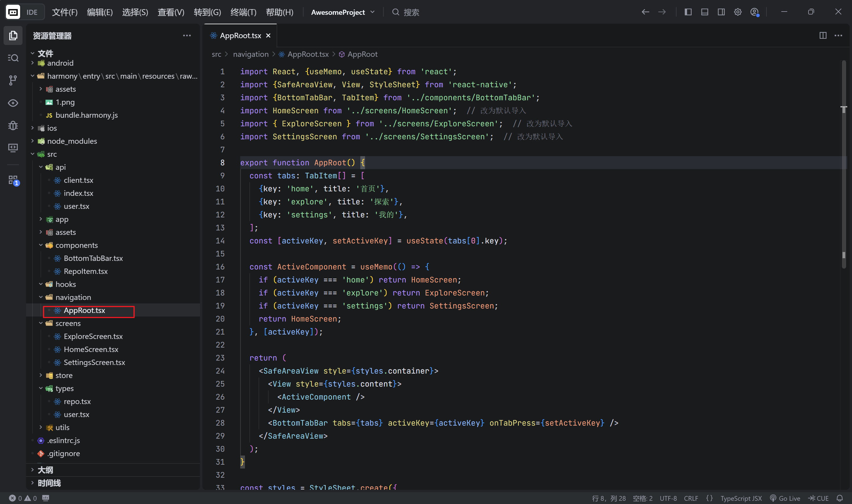Click the top search box
852x504 pixels.
point(411,12)
